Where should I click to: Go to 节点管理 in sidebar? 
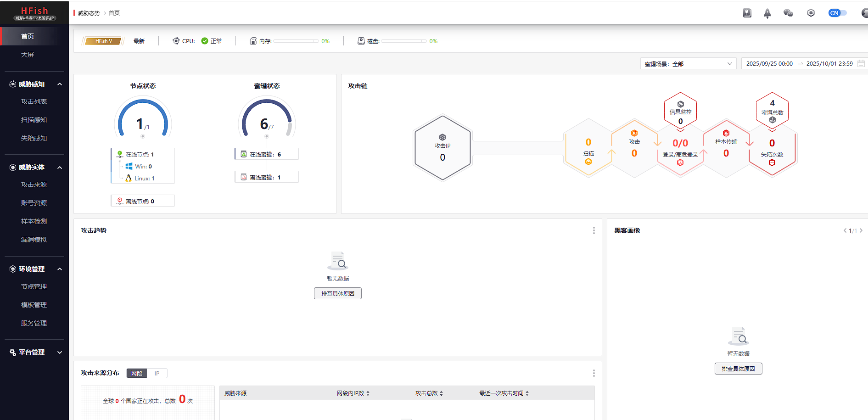coord(34,286)
